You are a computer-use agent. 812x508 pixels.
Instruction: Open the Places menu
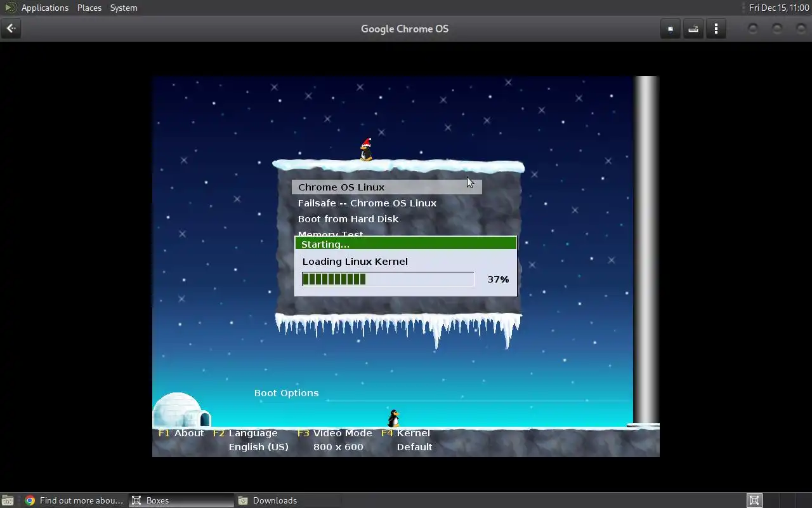coord(89,8)
